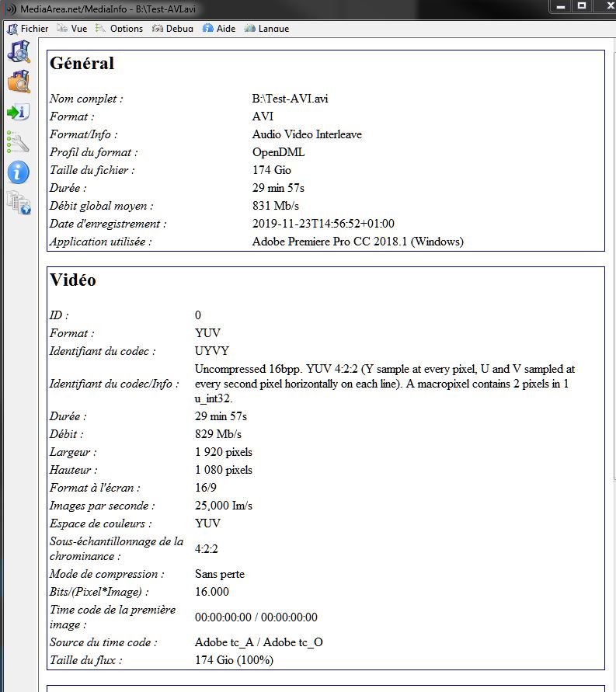This screenshot has height=692, width=616.
Task: Click the '174 Gio (100%)' stream size value
Action: [x=234, y=660]
